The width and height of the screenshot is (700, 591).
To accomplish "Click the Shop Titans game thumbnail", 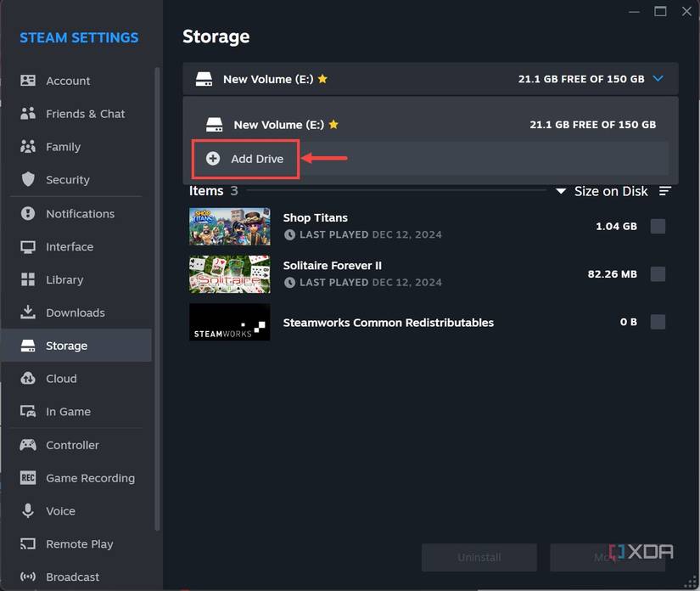I will (229, 226).
